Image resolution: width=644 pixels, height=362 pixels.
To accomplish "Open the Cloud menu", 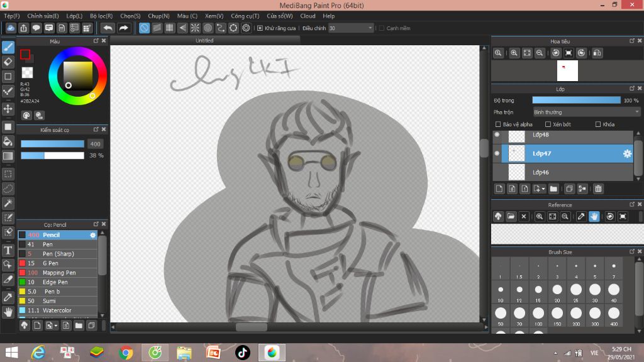I will tap(308, 16).
